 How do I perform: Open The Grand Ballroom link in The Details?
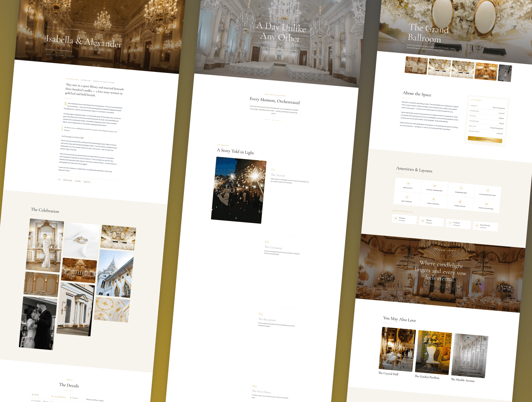[58, 397]
